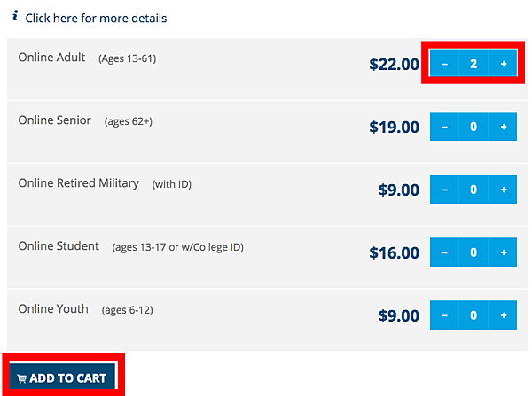This screenshot has height=396, width=532.
Task: Select the Online Retired Military quantity field
Action: coord(473,190)
